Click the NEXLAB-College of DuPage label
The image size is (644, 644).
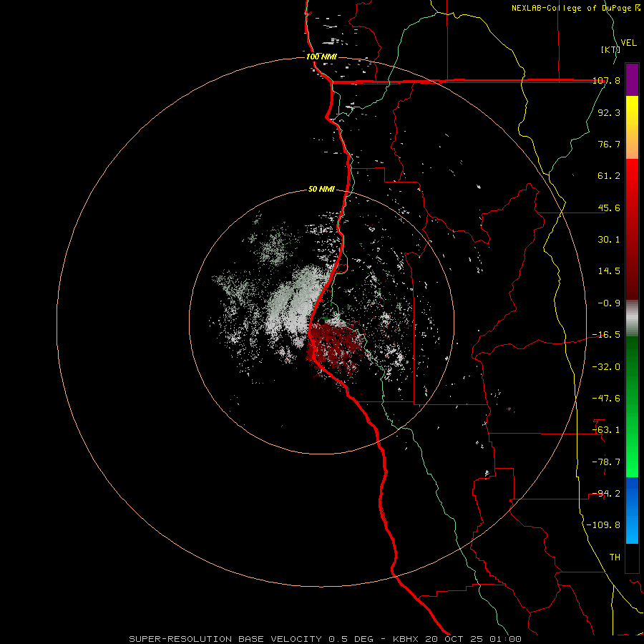[575, 8]
